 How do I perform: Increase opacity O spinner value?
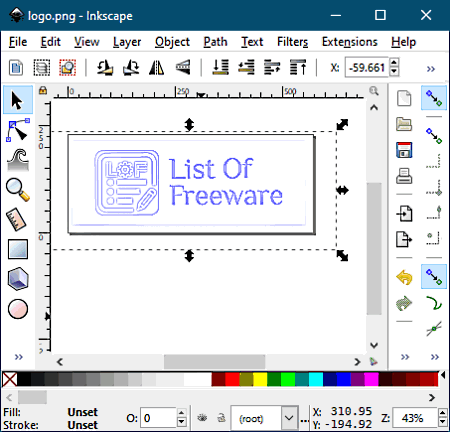click(x=181, y=413)
